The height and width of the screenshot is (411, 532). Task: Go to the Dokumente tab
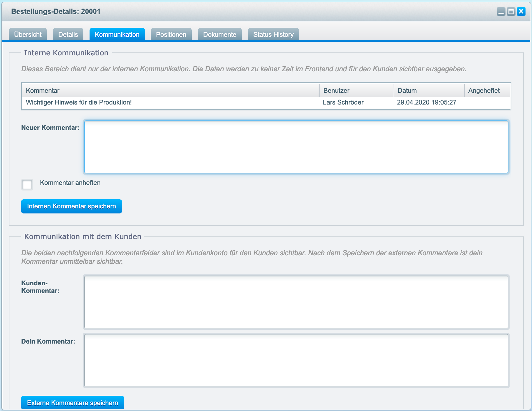coord(220,34)
